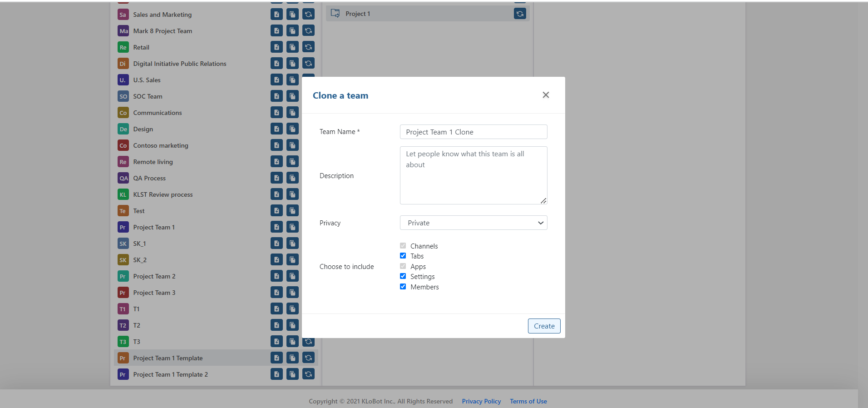Click the Create button in the dialog
Screen dimensions: 868x408
tap(544, 326)
